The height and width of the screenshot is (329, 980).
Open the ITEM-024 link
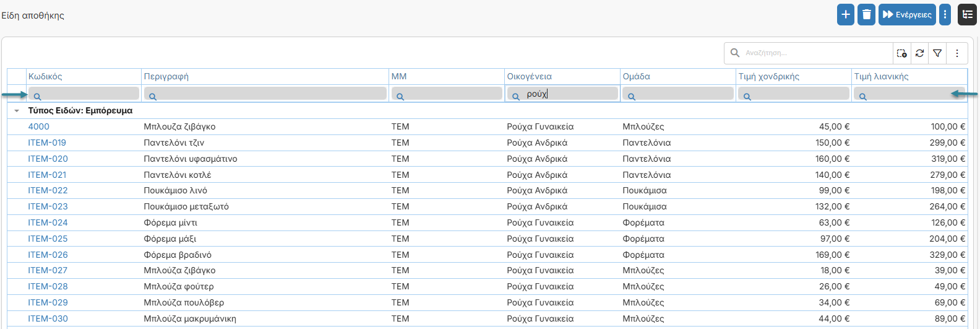48,222
